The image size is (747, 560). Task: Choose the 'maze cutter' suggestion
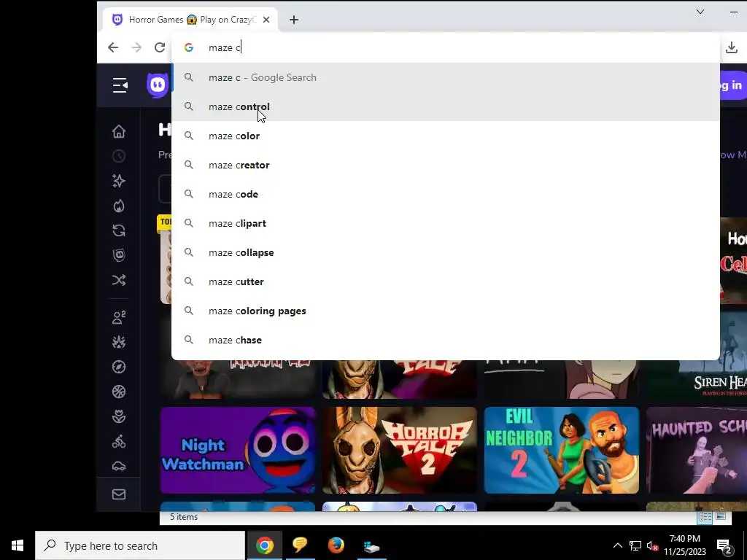446,281
